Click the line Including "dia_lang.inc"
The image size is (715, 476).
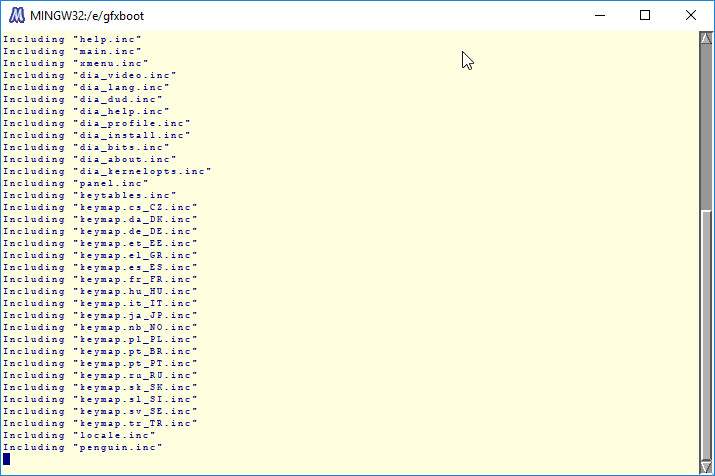86,87
